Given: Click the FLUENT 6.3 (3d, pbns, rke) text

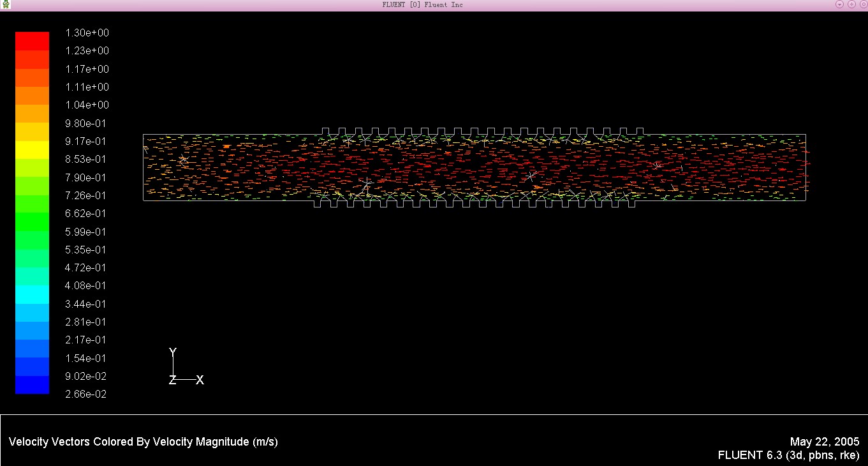Looking at the screenshot, I should coord(788,455).
